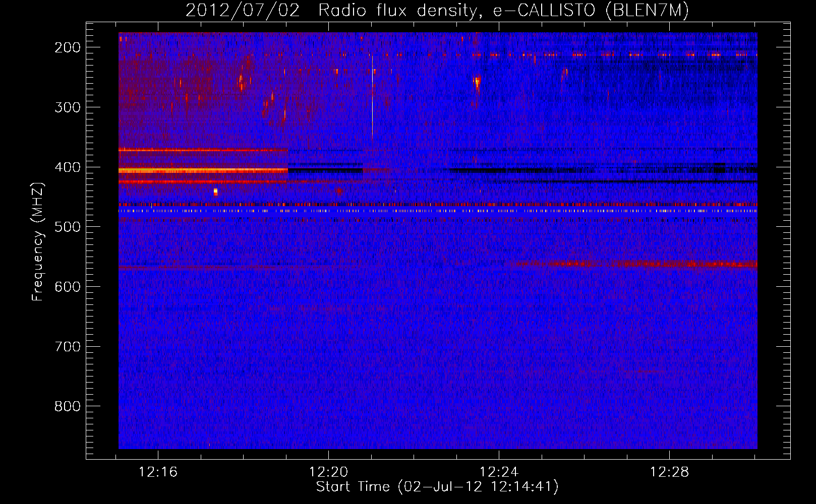Click the 'Frequency (MHZ)' y-axis label
Image resolution: width=816 pixels, height=504 pixels.
pos(38,242)
